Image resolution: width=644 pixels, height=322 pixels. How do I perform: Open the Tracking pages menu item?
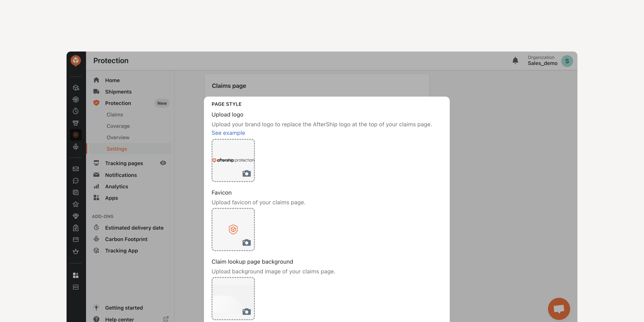pos(124,163)
